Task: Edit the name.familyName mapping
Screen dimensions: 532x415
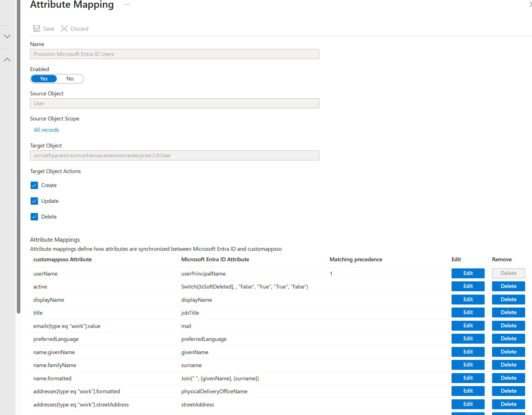Action: point(468,365)
